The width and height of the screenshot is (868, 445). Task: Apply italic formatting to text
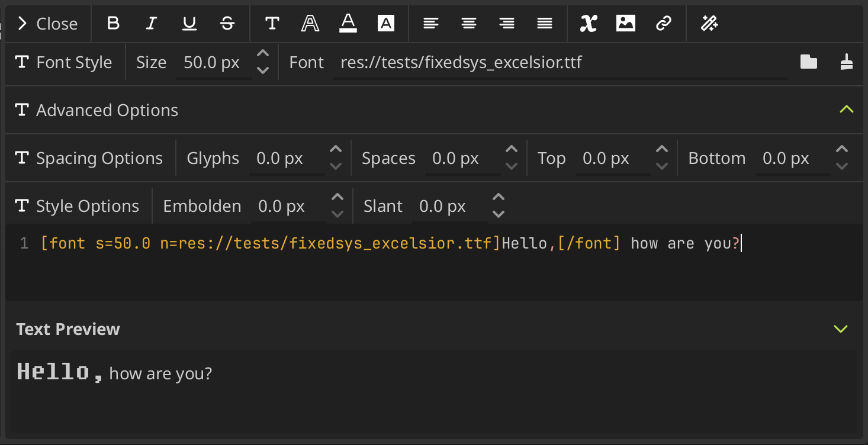point(152,24)
